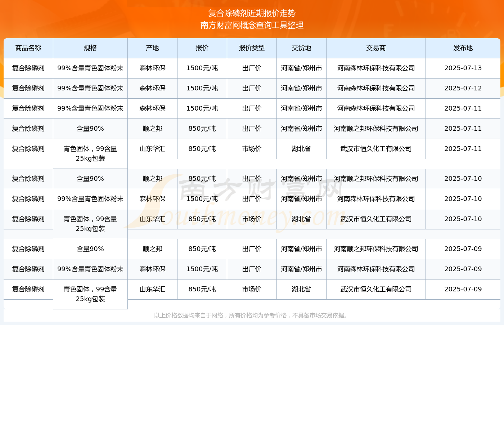The width and height of the screenshot is (504, 434).
Task: Click 河南省/郑州市 in the 2025-07-13 row
Action: (302, 68)
